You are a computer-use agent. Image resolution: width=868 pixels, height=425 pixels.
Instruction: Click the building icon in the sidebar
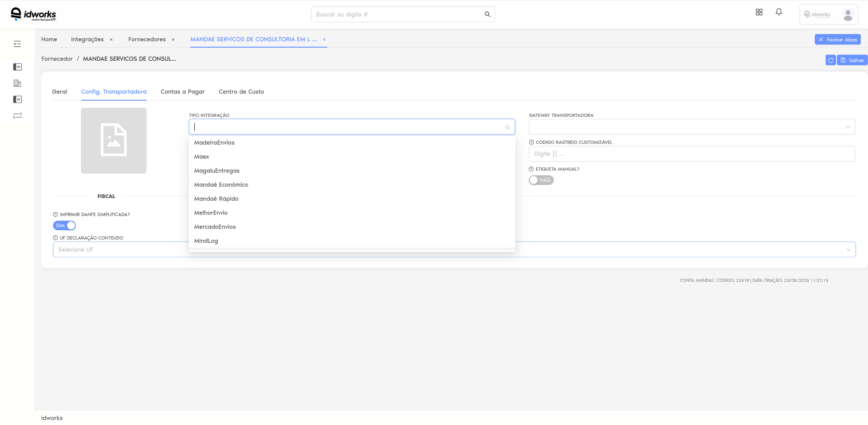click(x=17, y=83)
